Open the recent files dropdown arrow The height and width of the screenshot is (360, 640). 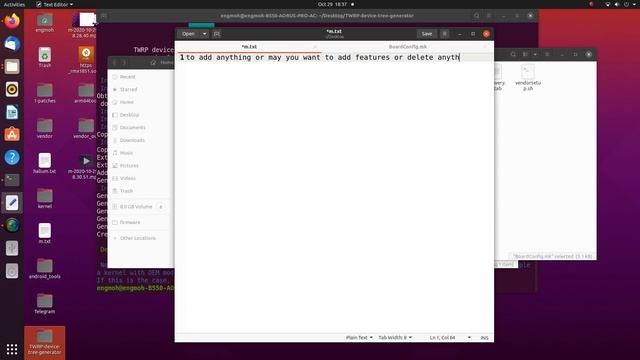point(204,34)
